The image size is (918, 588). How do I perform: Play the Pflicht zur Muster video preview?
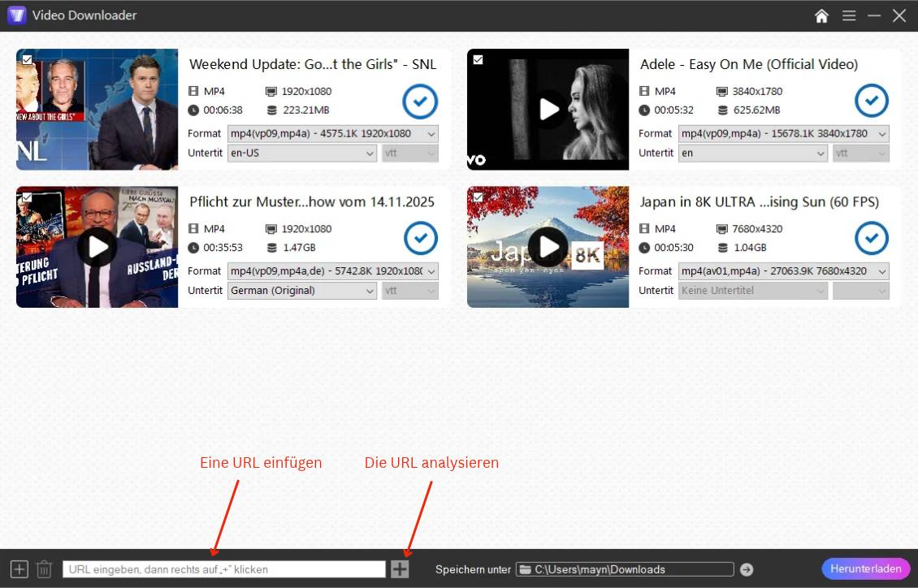click(x=97, y=247)
